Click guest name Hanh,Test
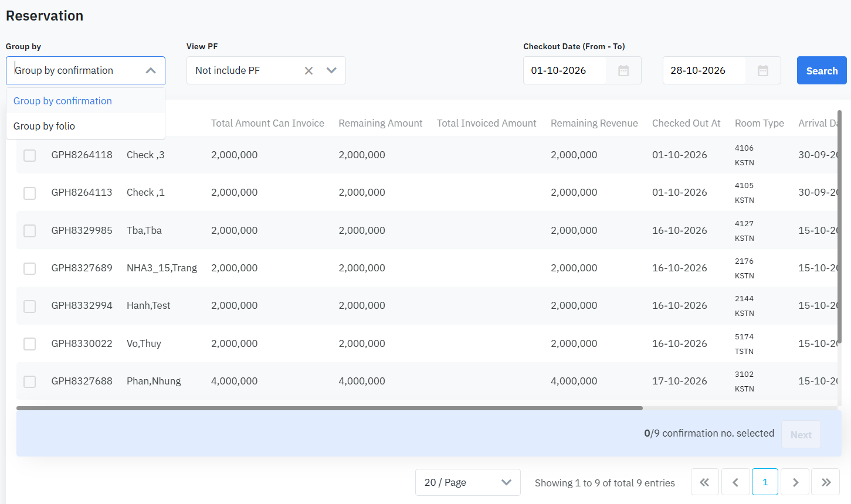851x504 pixels. click(148, 305)
